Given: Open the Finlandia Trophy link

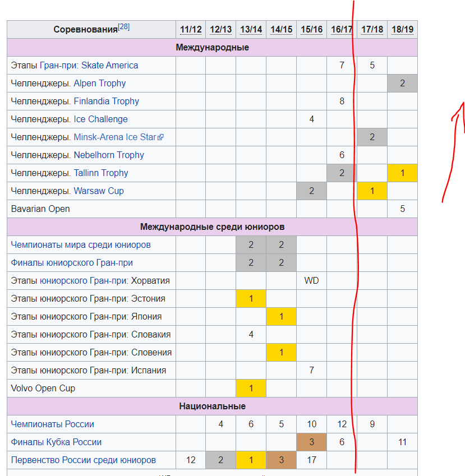Looking at the screenshot, I should tap(107, 101).
